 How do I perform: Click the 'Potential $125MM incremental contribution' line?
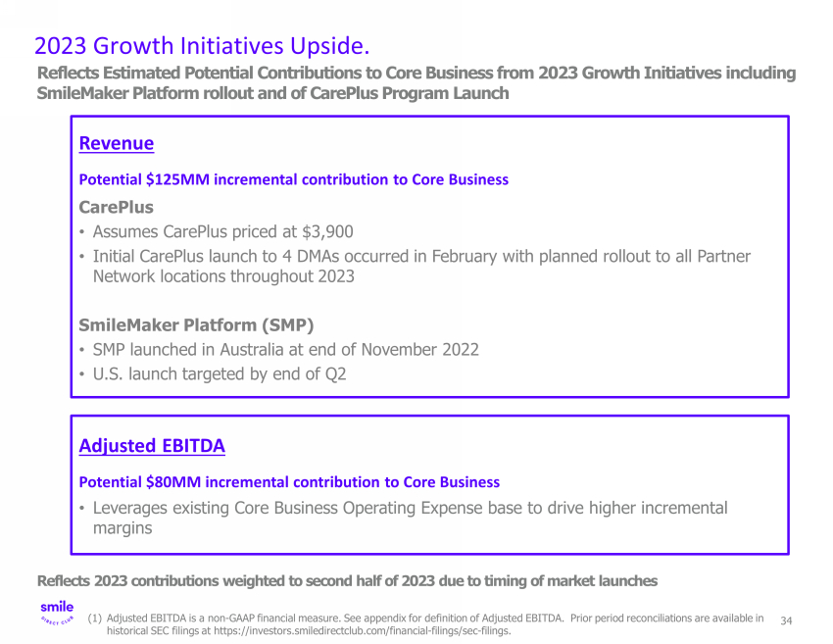point(293,179)
